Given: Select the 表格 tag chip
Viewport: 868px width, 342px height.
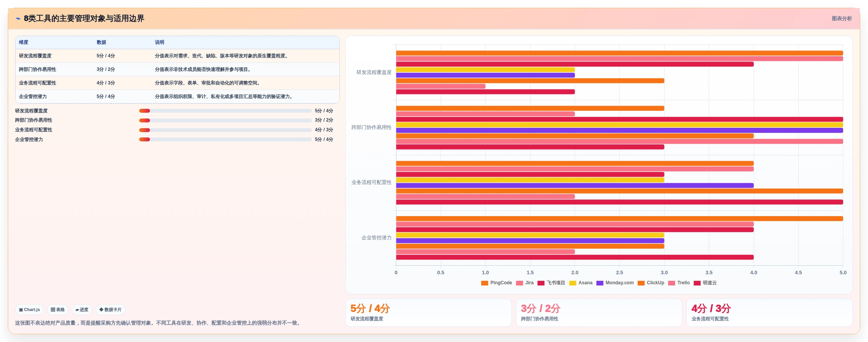Looking at the screenshot, I should [58, 309].
